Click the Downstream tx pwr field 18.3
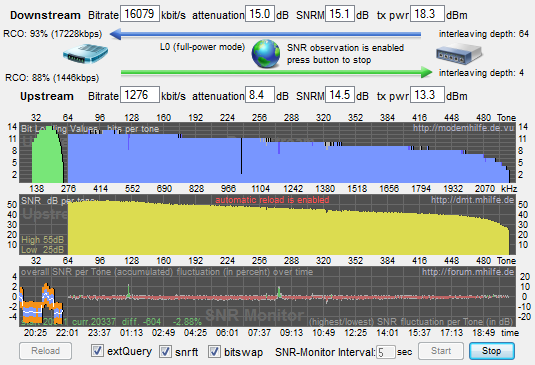Image resolution: width=535 pixels, height=365 pixels. click(x=427, y=14)
